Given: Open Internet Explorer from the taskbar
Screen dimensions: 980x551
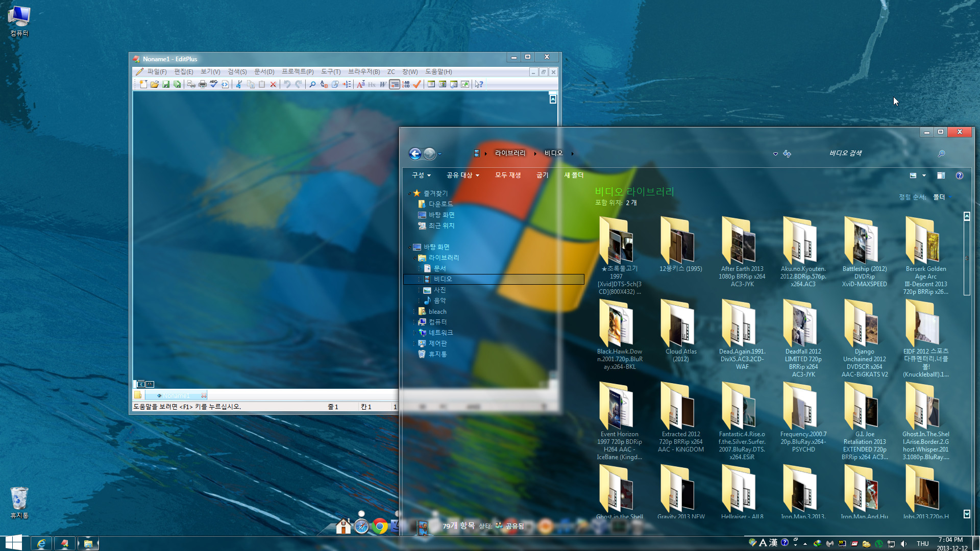Looking at the screenshot, I should (41, 543).
